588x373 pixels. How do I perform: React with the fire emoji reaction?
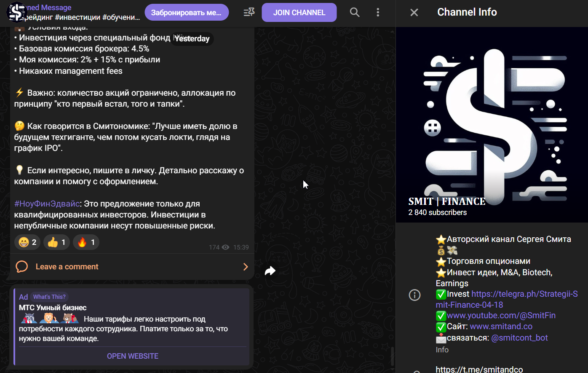86,242
